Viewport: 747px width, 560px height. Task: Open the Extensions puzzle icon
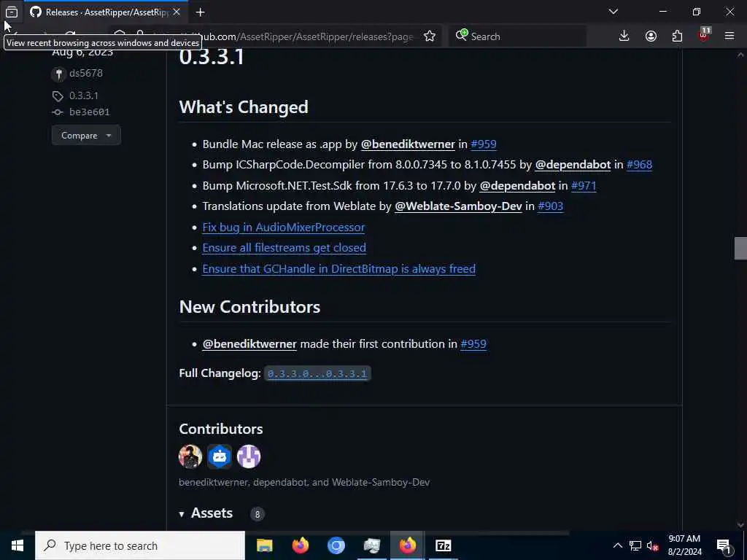677,36
